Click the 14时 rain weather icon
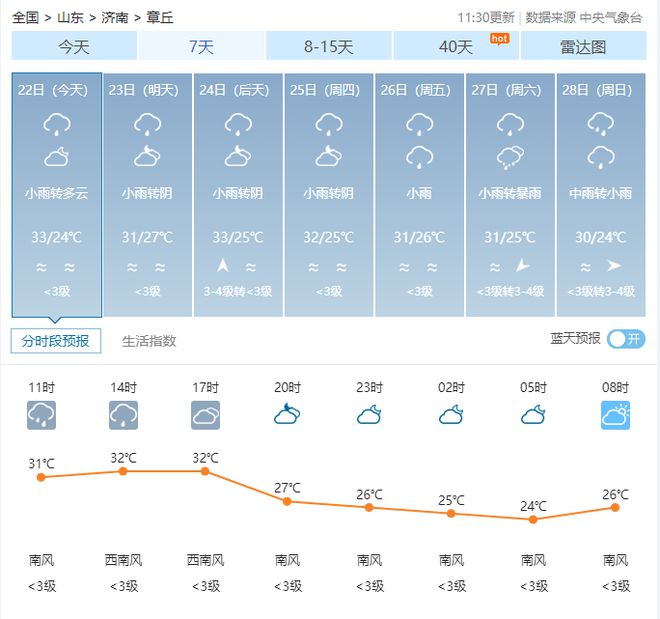Image resolution: width=660 pixels, height=619 pixels. point(123,415)
